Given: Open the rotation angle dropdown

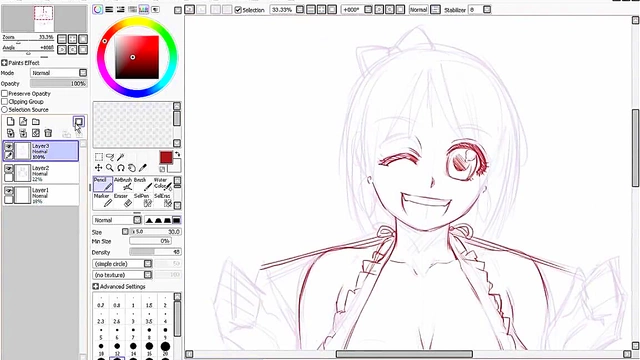Looking at the screenshot, I should pyautogui.click(x=368, y=9).
